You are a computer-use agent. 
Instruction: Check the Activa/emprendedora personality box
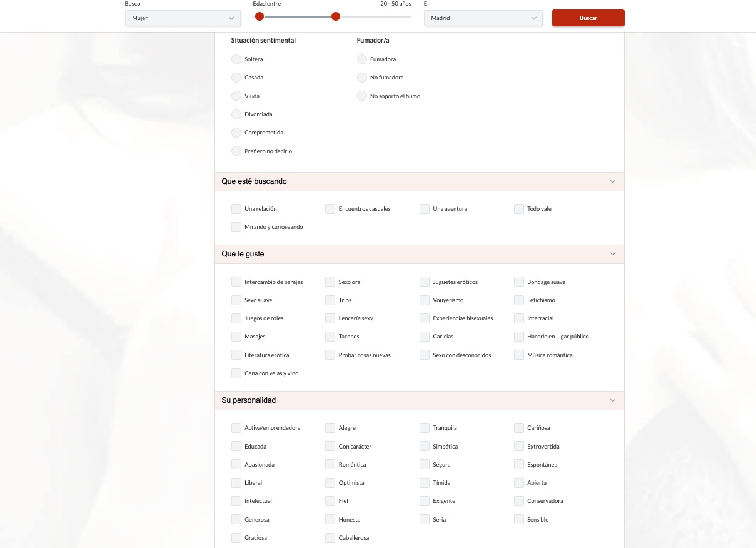pyautogui.click(x=236, y=428)
